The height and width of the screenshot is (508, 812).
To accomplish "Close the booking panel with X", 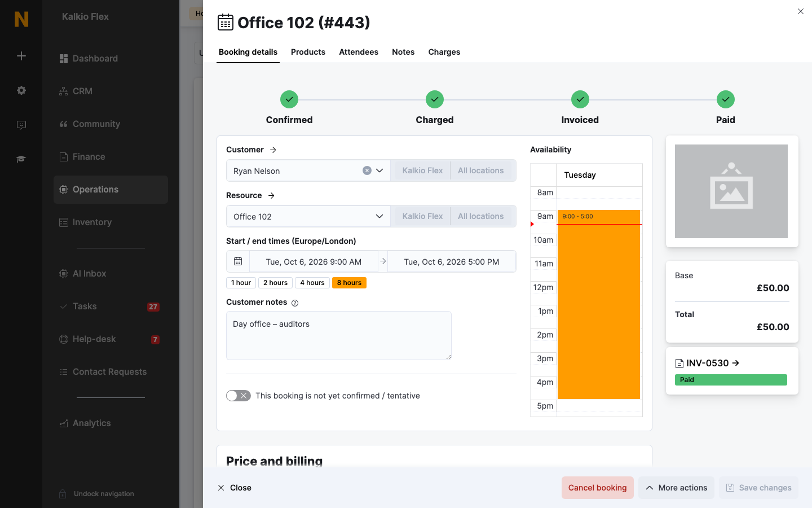I will (x=801, y=11).
